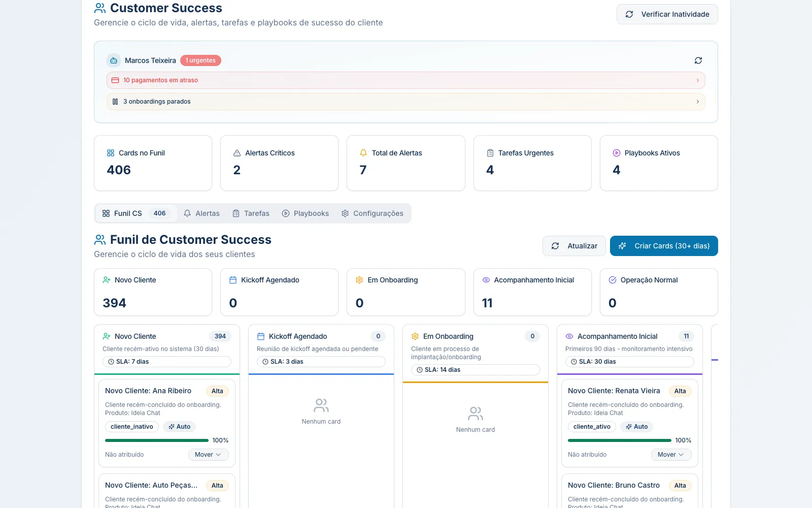The height and width of the screenshot is (508, 812).
Task: Click the progress bar on Renata Vieira card
Action: pyautogui.click(x=620, y=440)
